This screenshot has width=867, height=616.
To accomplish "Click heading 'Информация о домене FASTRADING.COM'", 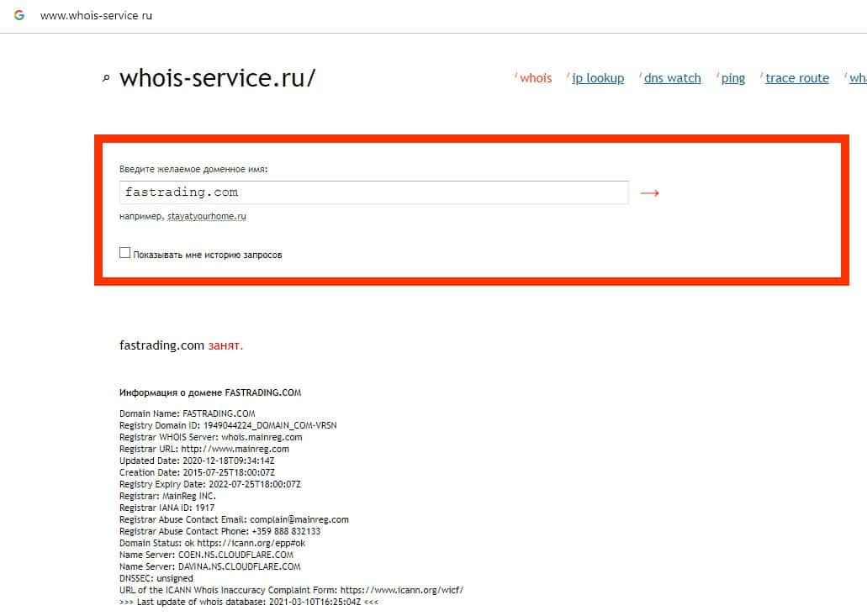I will [210, 392].
